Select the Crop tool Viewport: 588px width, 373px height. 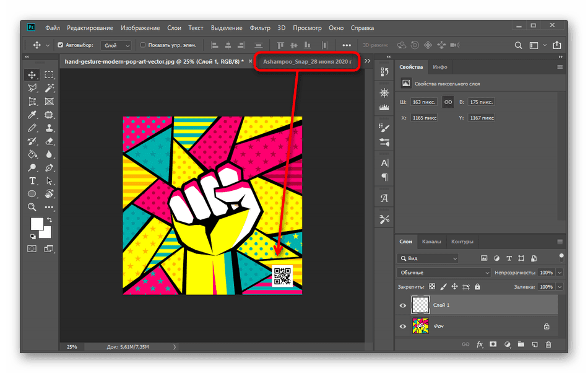(x=32, y=102)
